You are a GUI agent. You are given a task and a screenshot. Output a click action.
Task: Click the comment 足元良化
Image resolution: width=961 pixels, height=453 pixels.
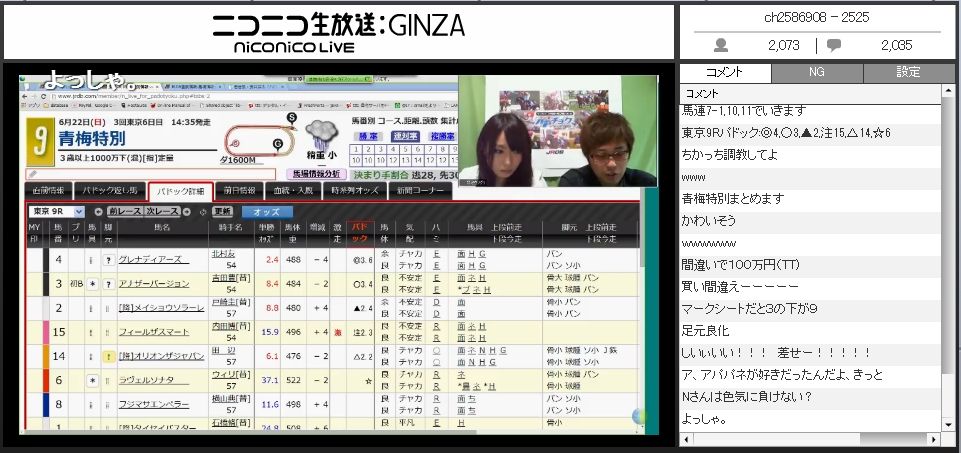pos(705,331)
